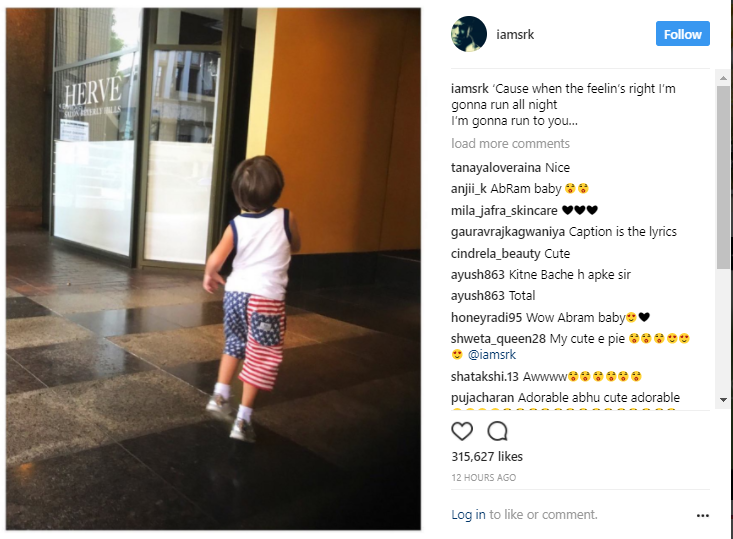Click the iamsrk profile avatar picture
Viewport: 733px width, 539px height.
click(x=469, y=34)
